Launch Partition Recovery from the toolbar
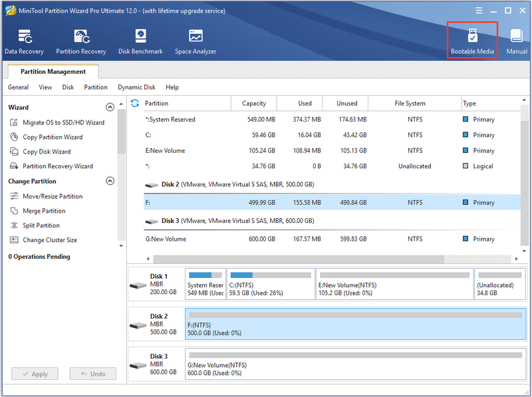532x397 pixels. (x=81, y=42)
